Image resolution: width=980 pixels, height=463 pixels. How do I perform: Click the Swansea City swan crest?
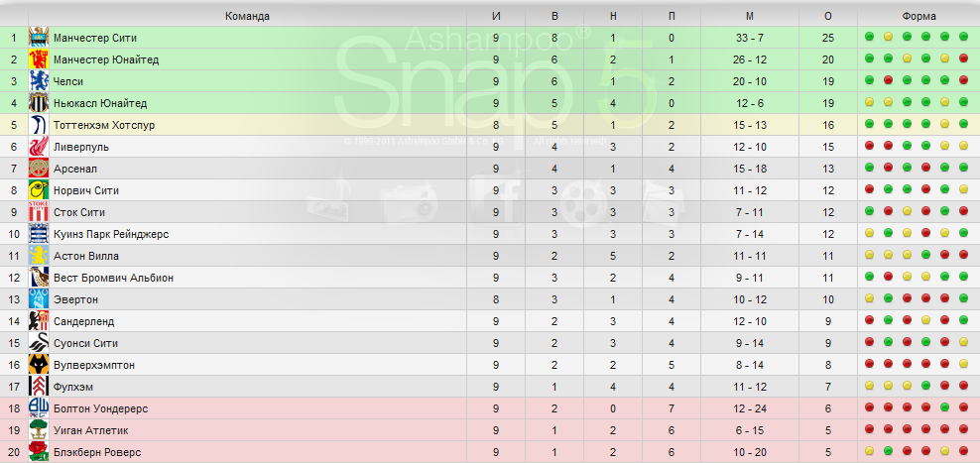[x=39, y=343]
